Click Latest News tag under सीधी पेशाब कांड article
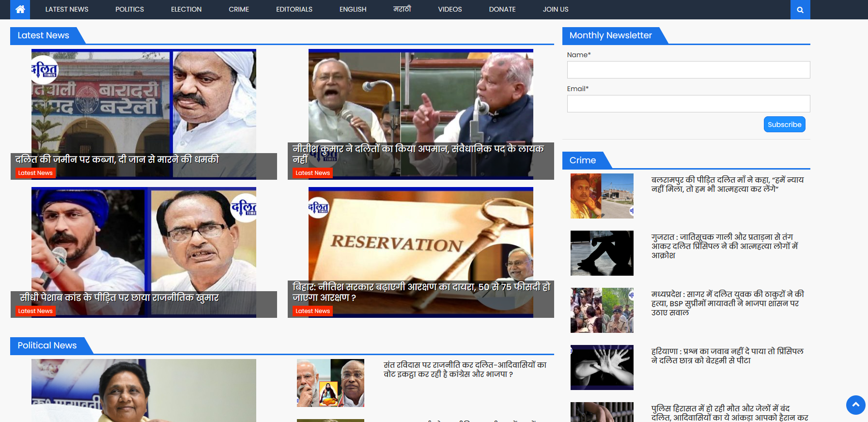The height and width of the screenshot is (422, 868). (x=35, y=311)
